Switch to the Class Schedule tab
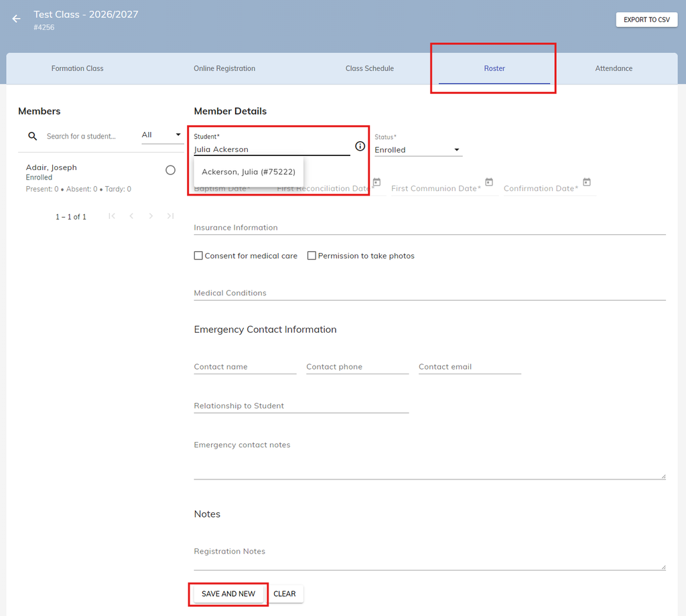686x616 pixels. 370,68
